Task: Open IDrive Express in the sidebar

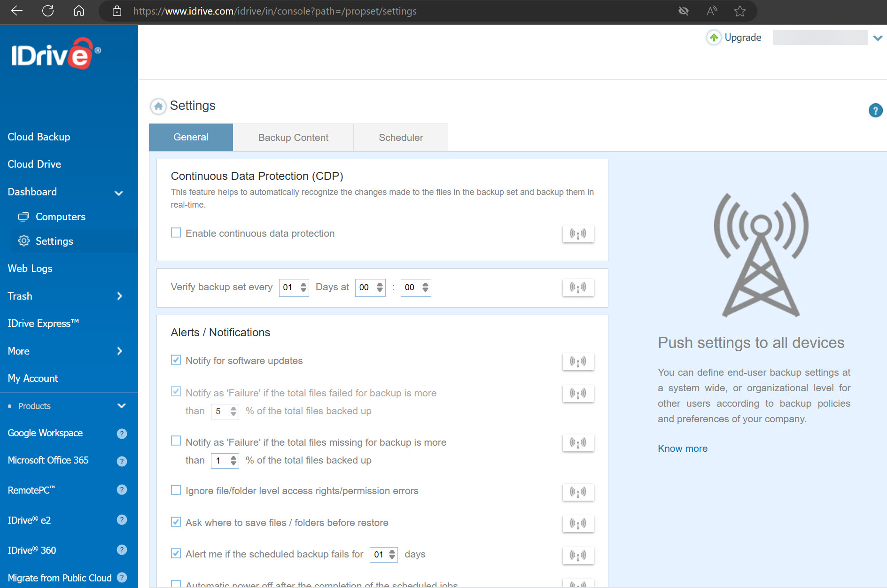Action: (43, 323)
